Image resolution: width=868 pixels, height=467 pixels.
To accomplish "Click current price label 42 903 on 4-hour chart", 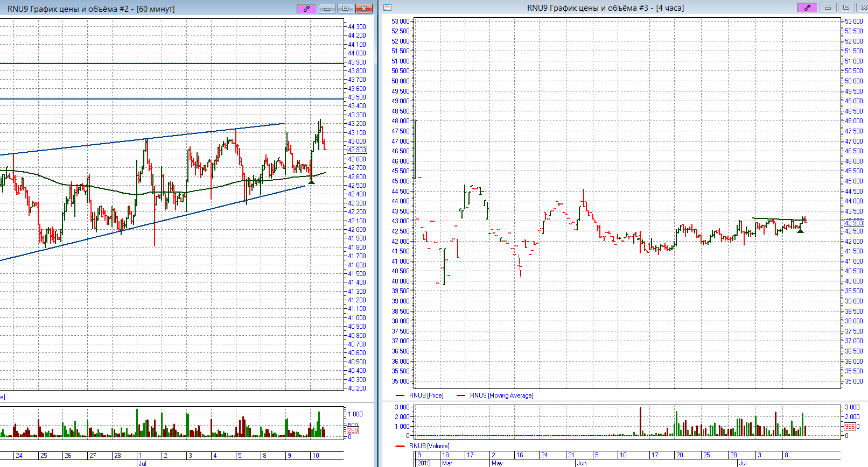I will click(853, 223).
